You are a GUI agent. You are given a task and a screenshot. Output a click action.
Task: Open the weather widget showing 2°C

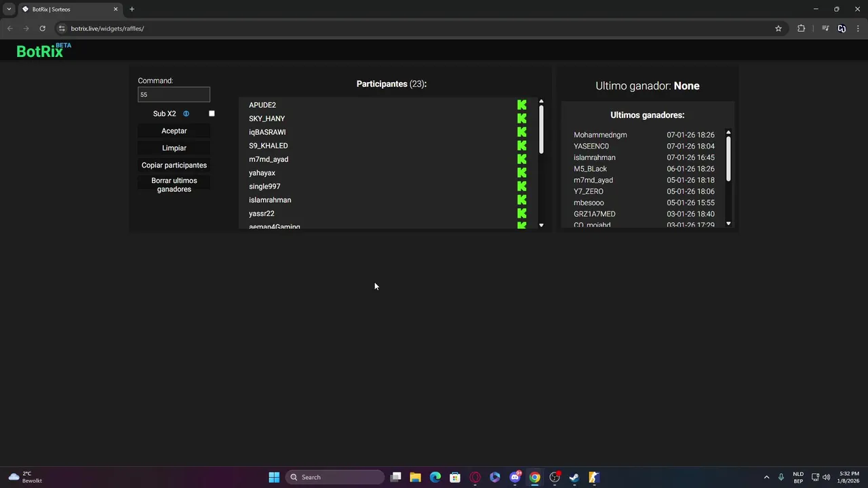pos(25,477)
